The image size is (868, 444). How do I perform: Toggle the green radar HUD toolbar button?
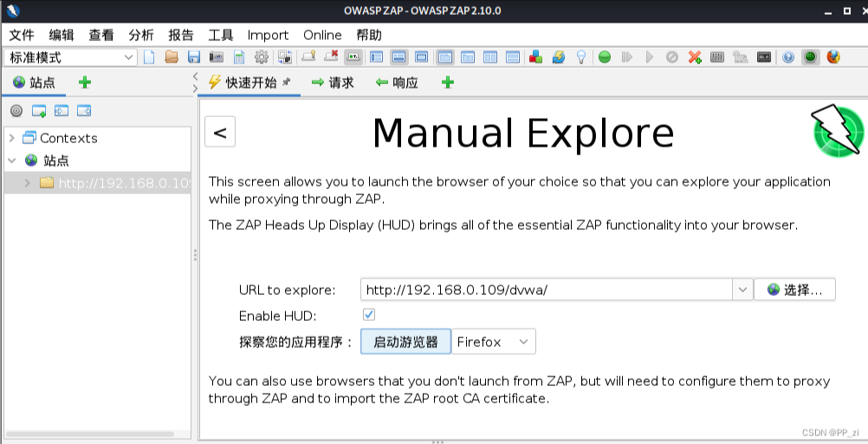[811, 57]
